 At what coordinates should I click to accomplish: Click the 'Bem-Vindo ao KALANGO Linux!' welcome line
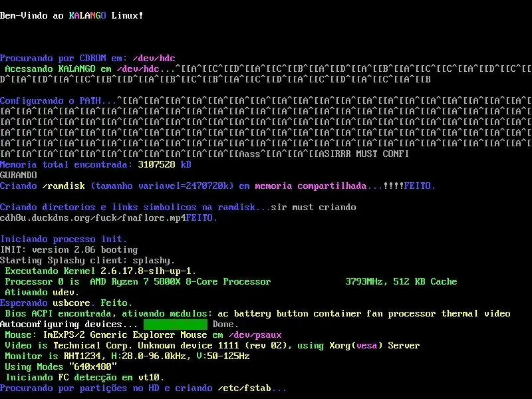point(72,15)
